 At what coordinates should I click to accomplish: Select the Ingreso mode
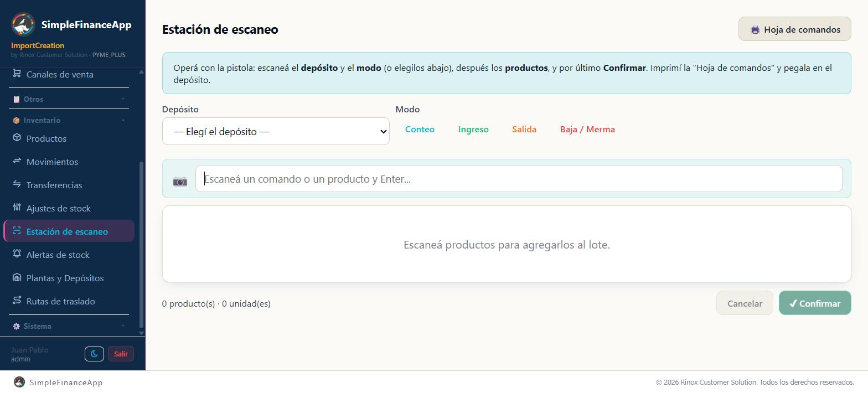tap(473, 130)
